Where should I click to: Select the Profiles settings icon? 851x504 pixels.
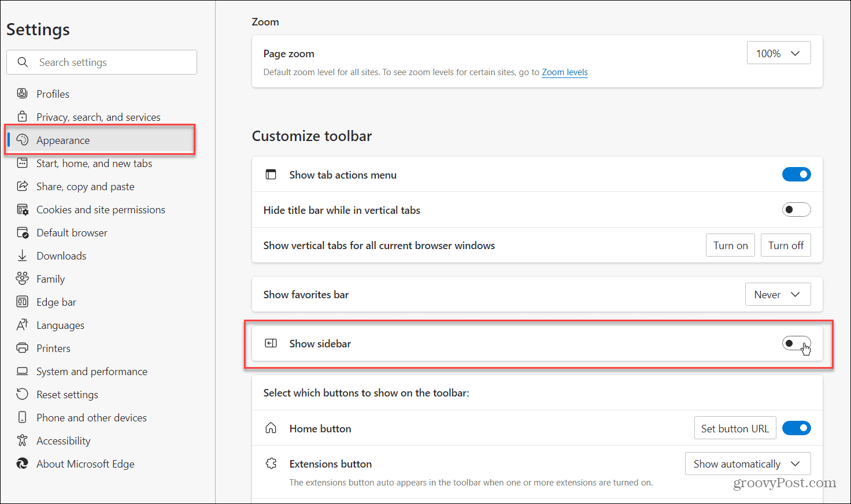pyautogui.click(x=22, y=94)
